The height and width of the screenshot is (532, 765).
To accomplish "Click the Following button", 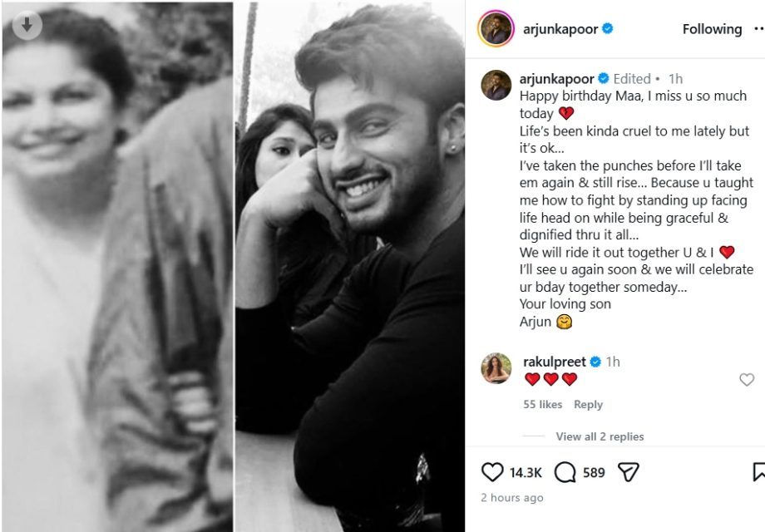I will tap(712, 28).
